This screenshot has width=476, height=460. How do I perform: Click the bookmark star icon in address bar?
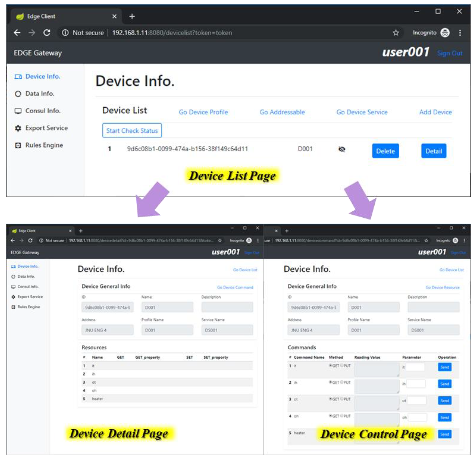[396, 33]
